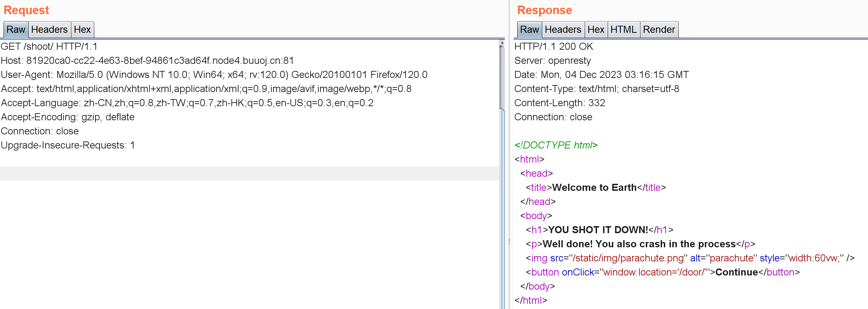The width and height of the screenshot is (868, 309).
Task: Click the request scrollbar up arrow
Action: [502, 43]
